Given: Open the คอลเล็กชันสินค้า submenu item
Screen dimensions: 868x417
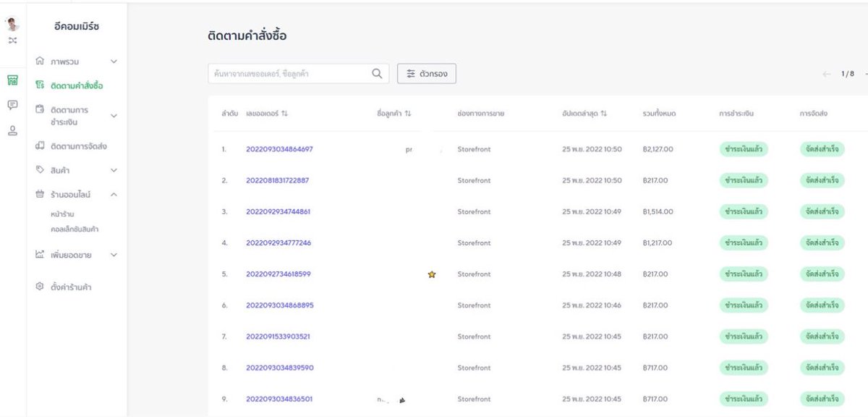Looking at the screenshot, I should 75,229.
